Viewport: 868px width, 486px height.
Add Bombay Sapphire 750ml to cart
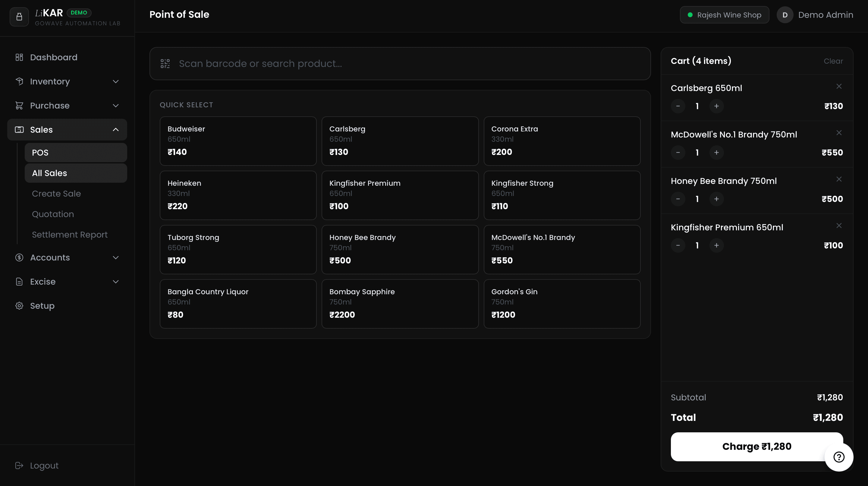click(x=400, y=304)
